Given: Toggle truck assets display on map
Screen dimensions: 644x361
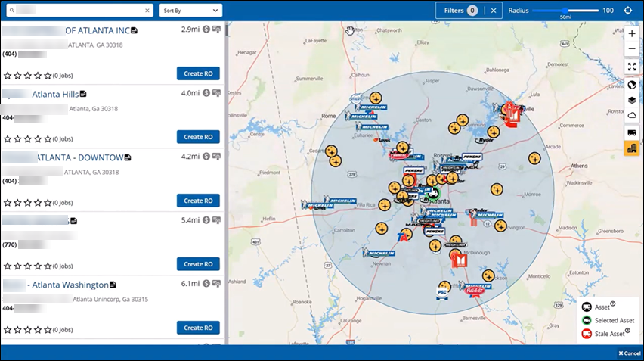Looking at the screenshot, I should (x=632, y=132).
